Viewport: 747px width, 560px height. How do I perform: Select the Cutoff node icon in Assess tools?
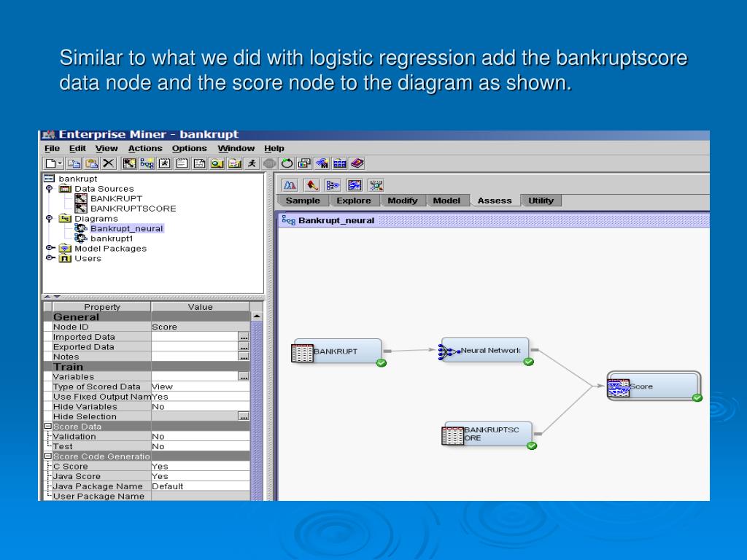pos(290,185)
